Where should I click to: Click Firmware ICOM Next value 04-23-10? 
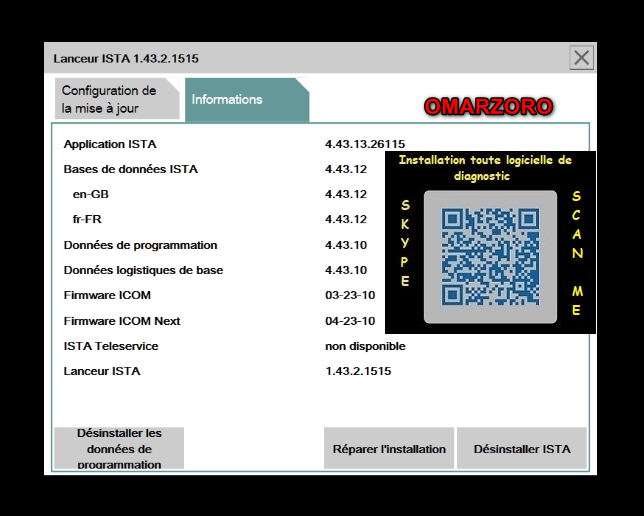[x=350, y=321]
